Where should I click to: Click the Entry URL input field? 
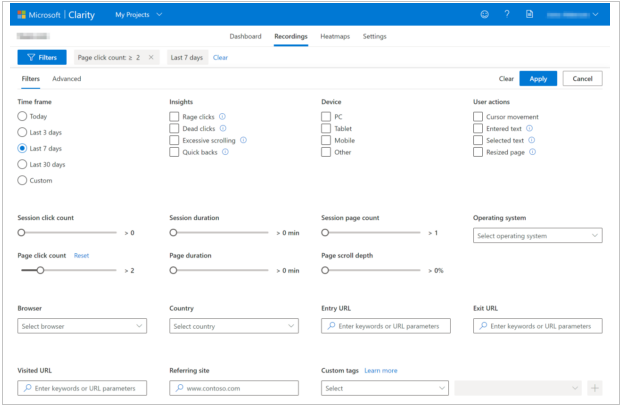pyautogui.click(x=386, y=326)
